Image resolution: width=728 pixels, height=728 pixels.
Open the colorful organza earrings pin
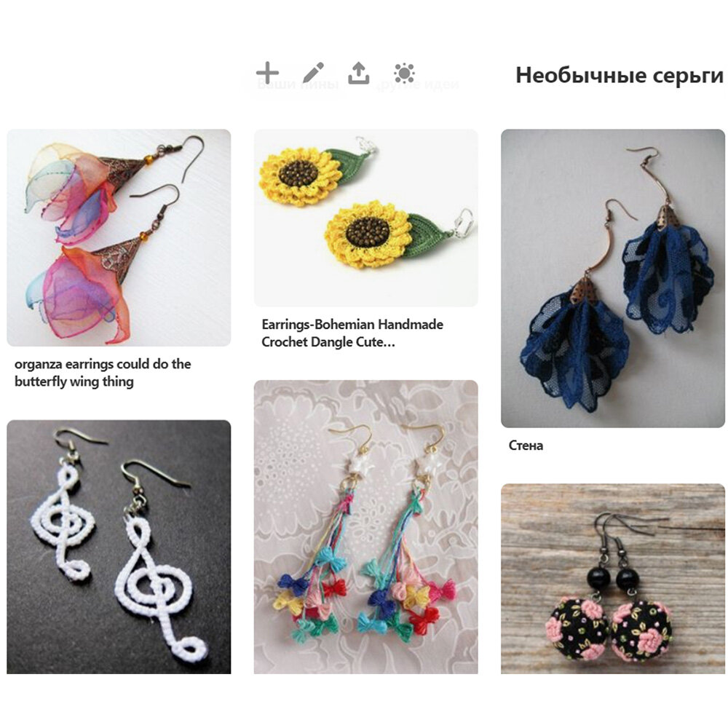119,238
